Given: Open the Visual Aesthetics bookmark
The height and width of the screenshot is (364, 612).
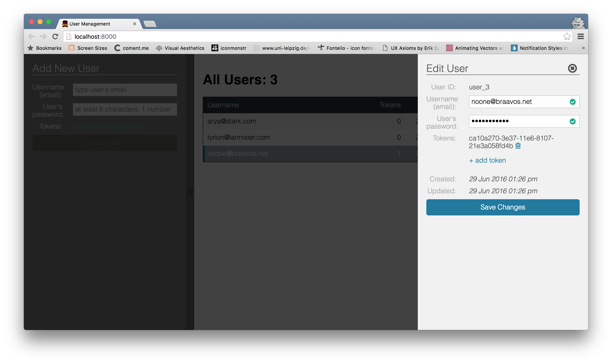Looking at the screenshot, I should [x=180, y=48].
